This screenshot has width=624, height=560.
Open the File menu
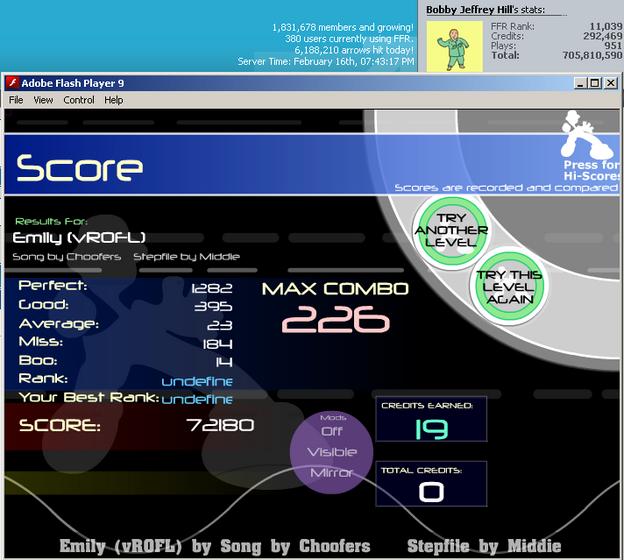16,100
